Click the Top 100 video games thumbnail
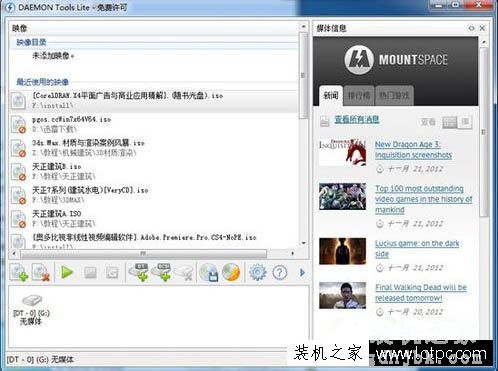The image size is (498, 371). (x=342, y=196)
